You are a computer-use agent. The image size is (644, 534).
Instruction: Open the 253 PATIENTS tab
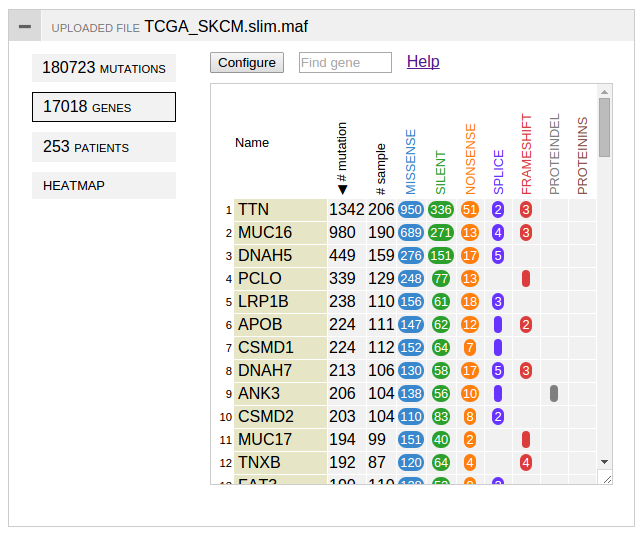(x=104, y=147)
